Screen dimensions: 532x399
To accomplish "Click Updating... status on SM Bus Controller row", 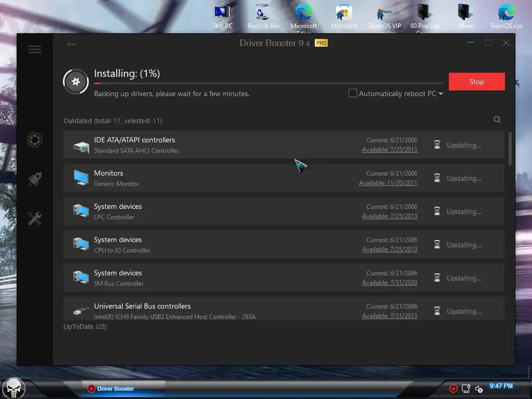I will click(x=464, y=278).
